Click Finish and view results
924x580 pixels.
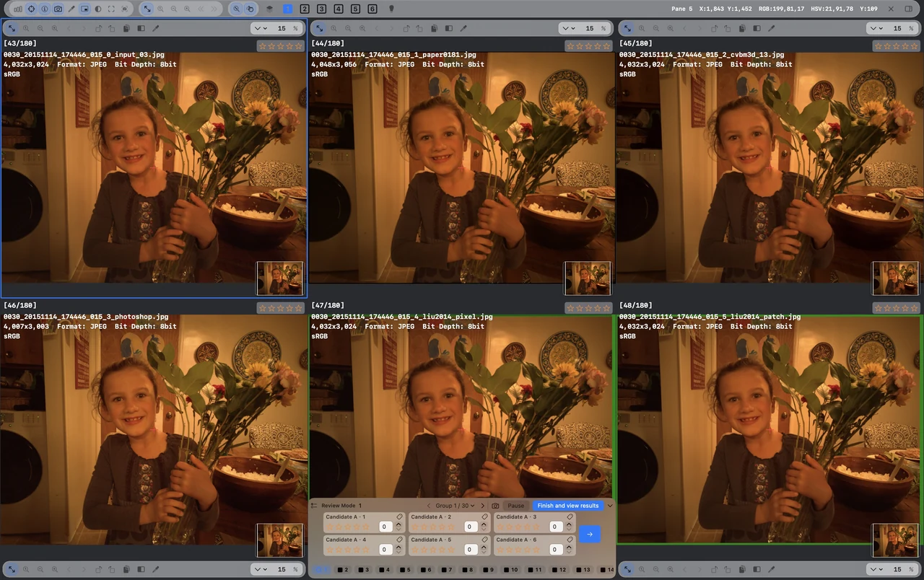point(568,506)
